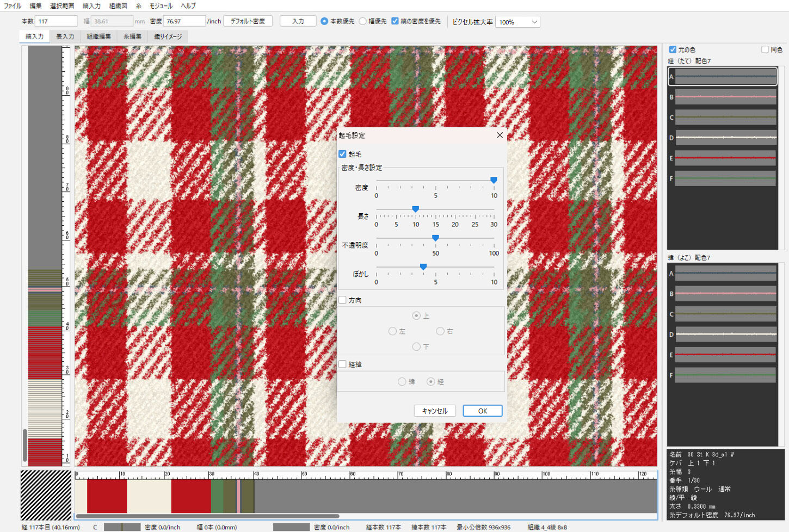Click OK in the 起毛設定 dialog

[482, 411]
